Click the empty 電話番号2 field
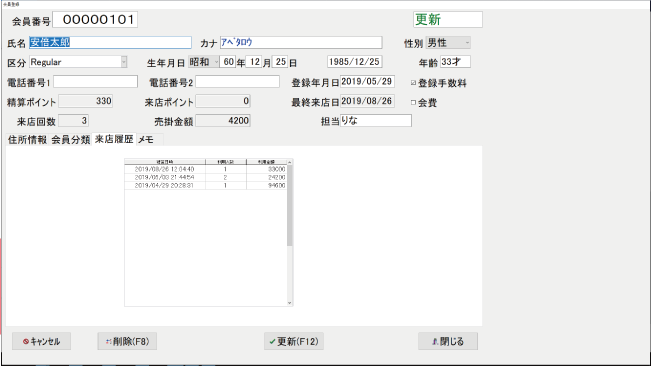The width and height of the screenshot is (651, 366). (237, 82)
